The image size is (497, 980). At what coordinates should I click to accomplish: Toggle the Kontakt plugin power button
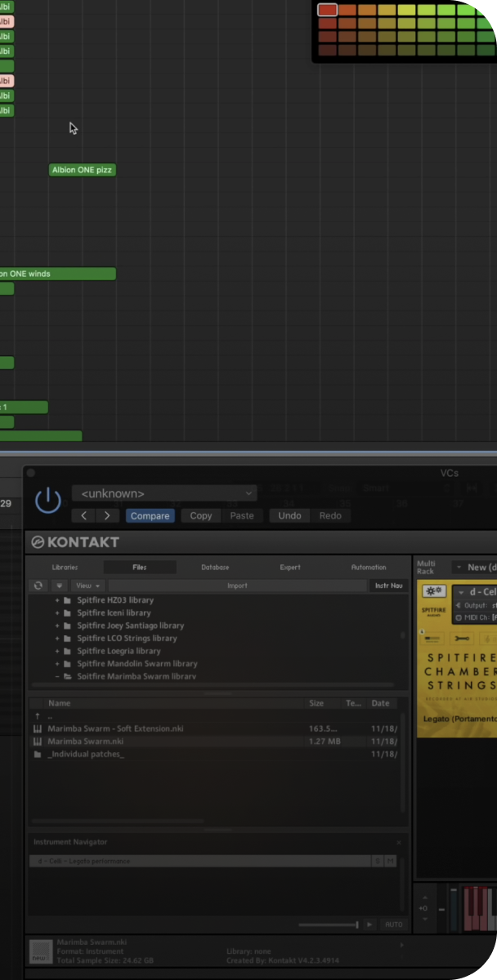tap(48, 501)
